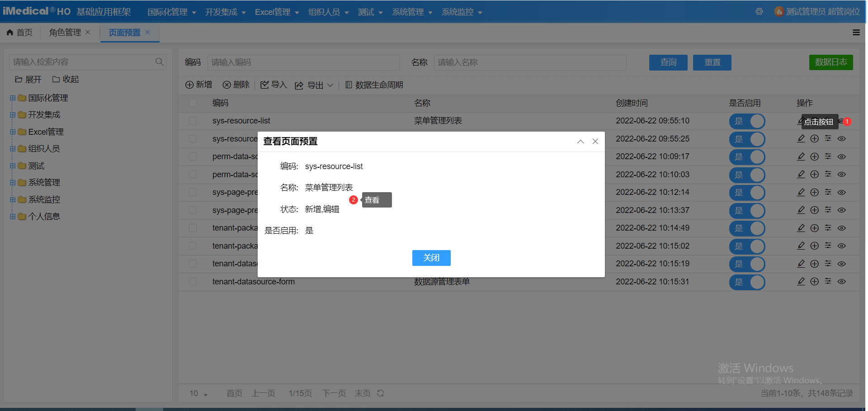Disable the 是否启用 switch for tenant-datasource-form

point(747,282)
